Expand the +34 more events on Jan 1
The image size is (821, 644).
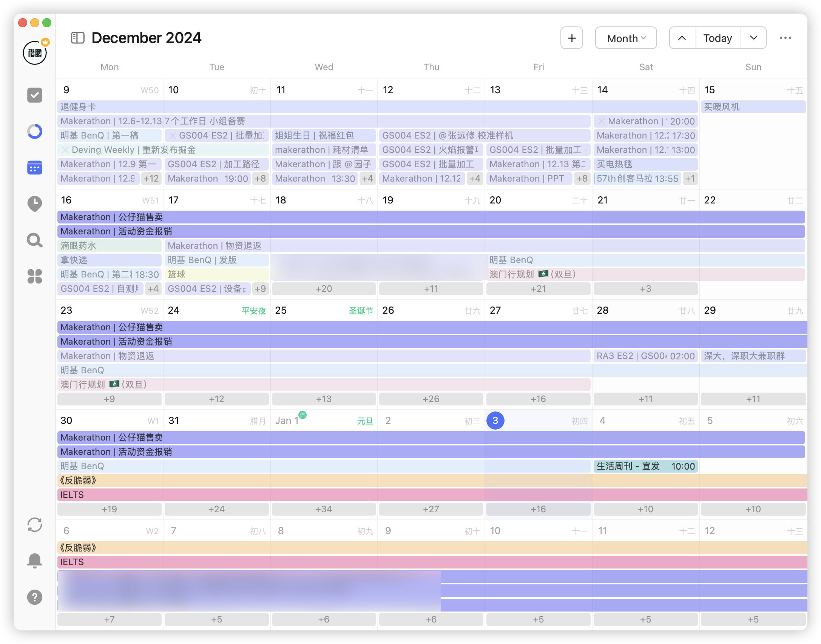click(x=324, y=509)
